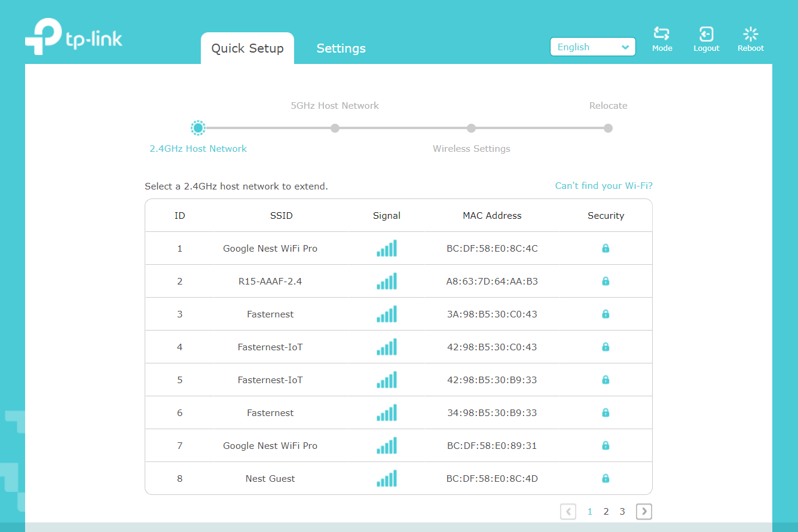Select Fasternest in row 6
The height and width of the screenshot is (532, 798).
(270, 412)
